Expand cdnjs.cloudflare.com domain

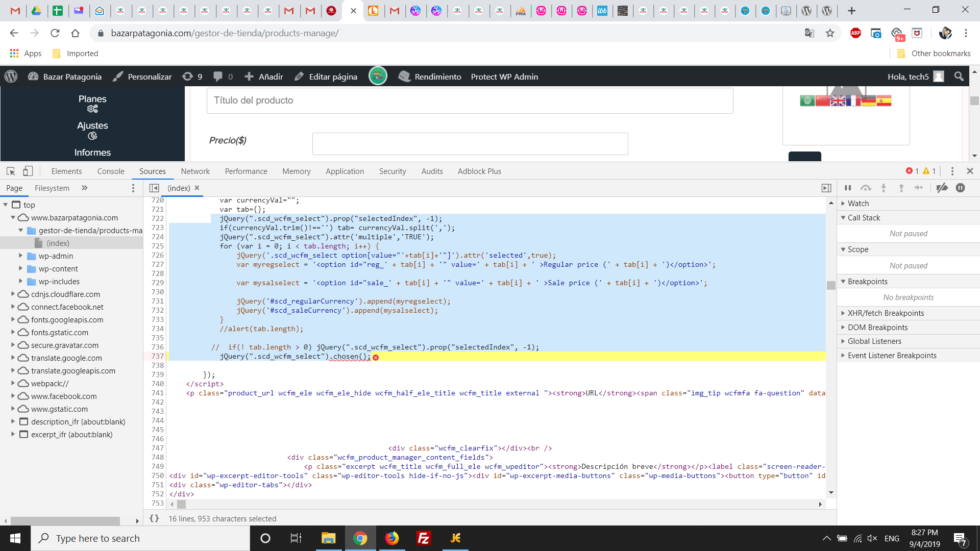(13, 294)
